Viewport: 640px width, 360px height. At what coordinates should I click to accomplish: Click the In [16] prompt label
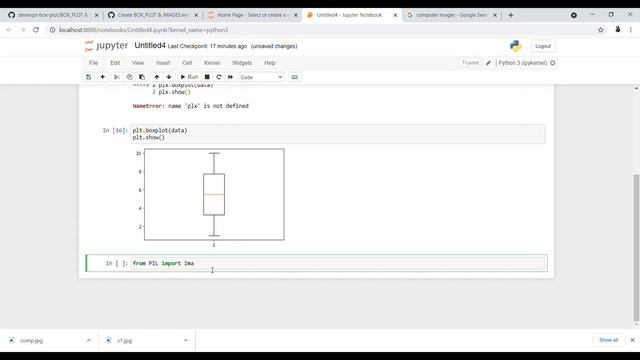pyautogui.click(x=115, y=131)
